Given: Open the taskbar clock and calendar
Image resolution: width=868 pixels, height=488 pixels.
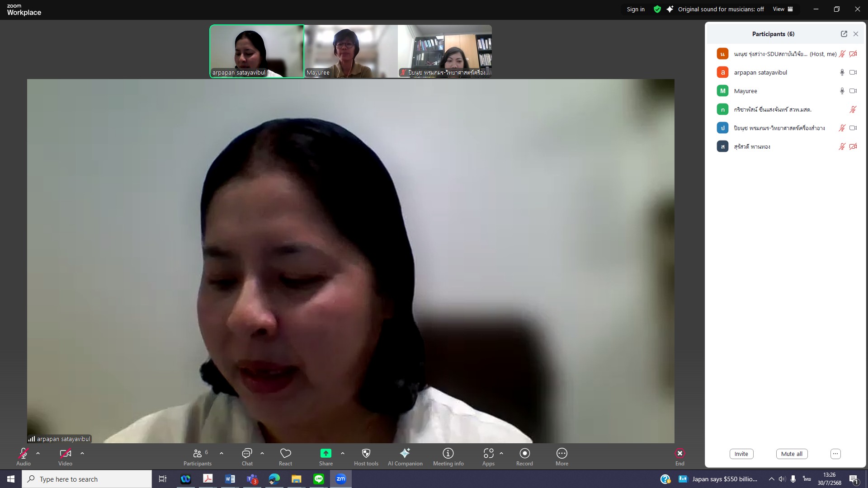Looking at the screenshot, I should point(829,479).
